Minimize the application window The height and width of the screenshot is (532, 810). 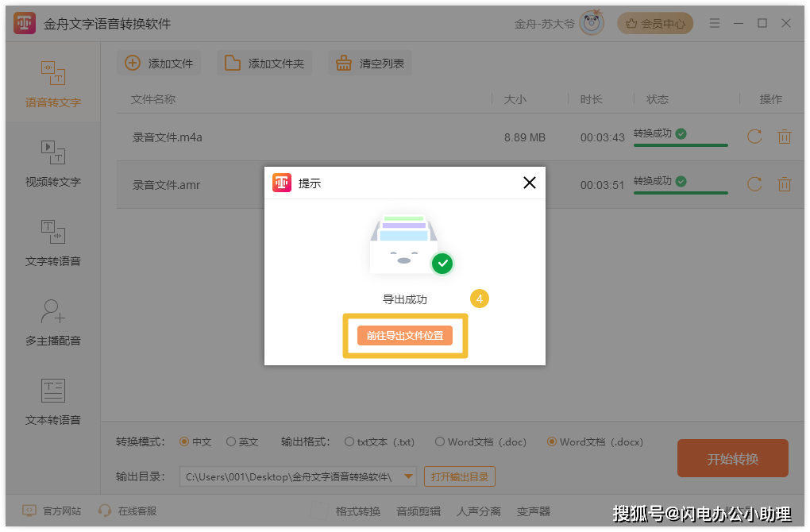tap(739, 23)
